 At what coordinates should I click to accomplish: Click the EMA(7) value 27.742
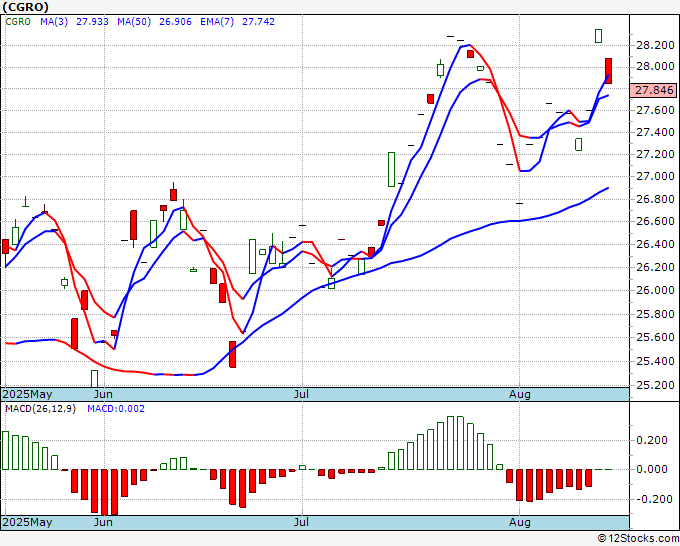258,21
